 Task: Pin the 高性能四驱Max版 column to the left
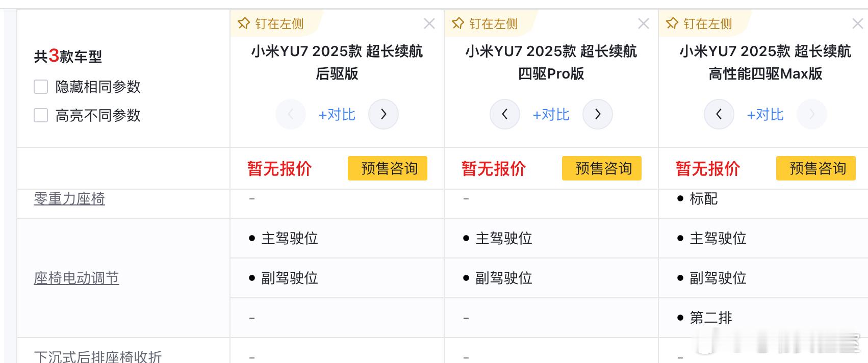click(699, 24)
